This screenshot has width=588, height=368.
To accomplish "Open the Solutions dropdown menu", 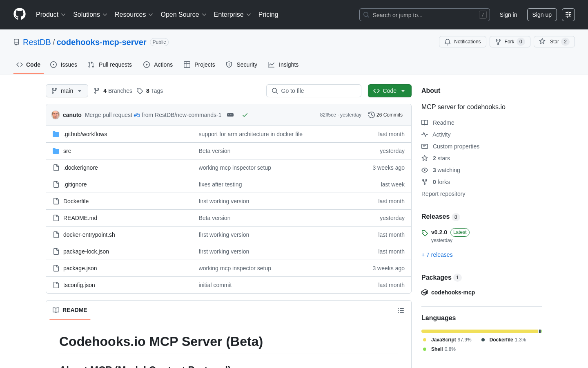I will coord(90,15).
